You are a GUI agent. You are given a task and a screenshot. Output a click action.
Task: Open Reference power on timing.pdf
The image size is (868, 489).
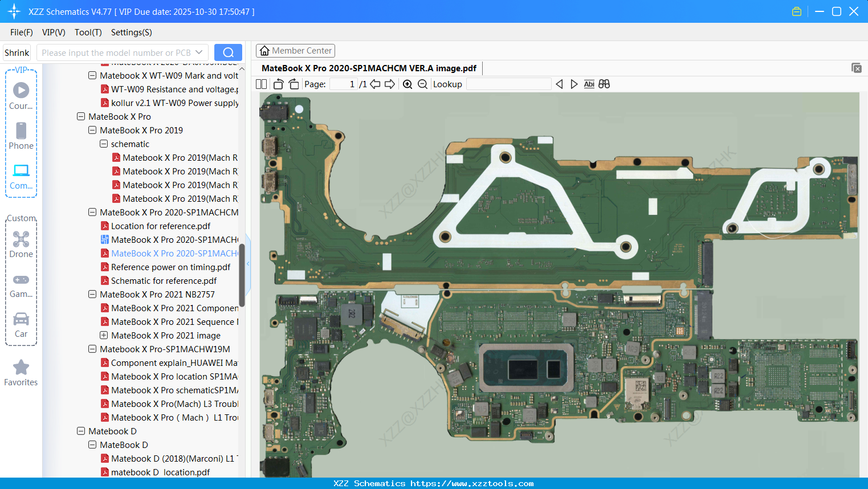click(x=166, y=267)
